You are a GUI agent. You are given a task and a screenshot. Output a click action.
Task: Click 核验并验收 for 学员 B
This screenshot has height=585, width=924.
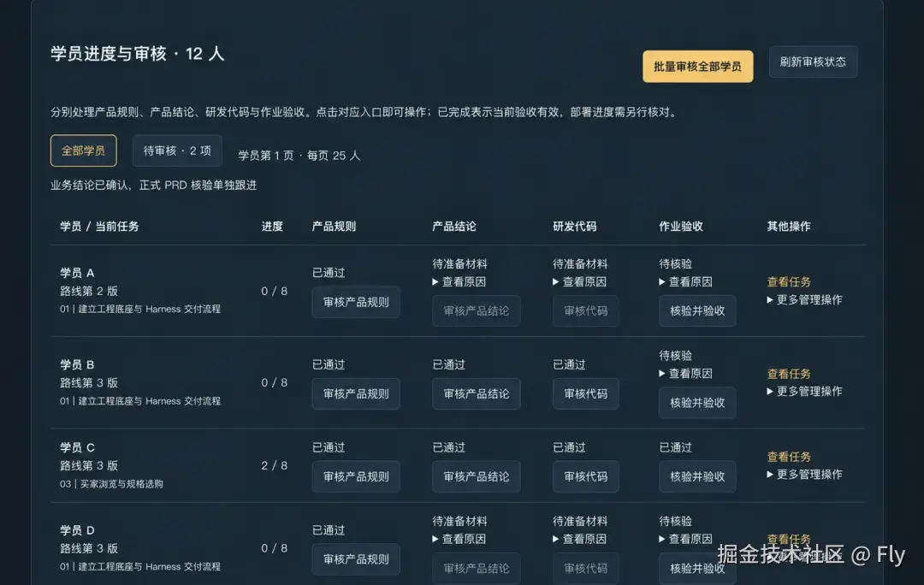point(697,402)
